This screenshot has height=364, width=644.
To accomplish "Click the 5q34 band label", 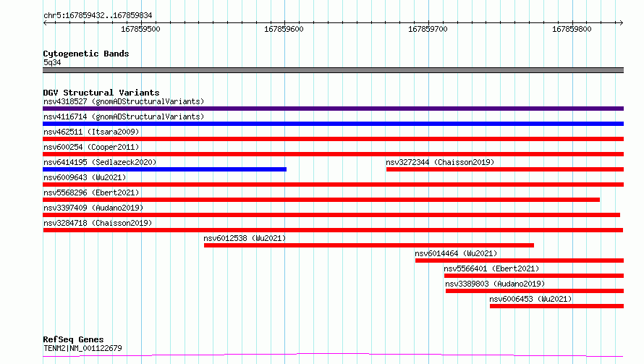I will tap(52, 62).
